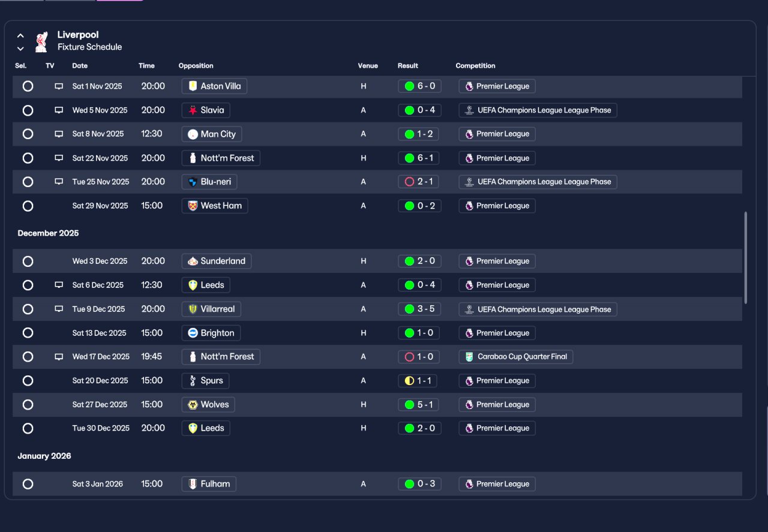Image resolution: width=768 pixels, height=532 pixels.
Task: Open the 22 Nov Nott'm Forest opposition button
Action: [221, 158]
